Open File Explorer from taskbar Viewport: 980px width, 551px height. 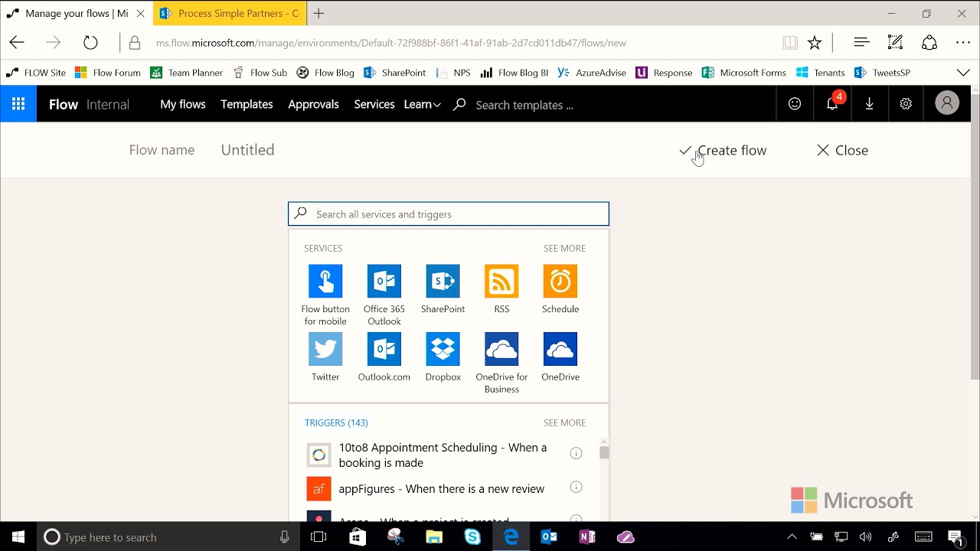click(434, 537)
